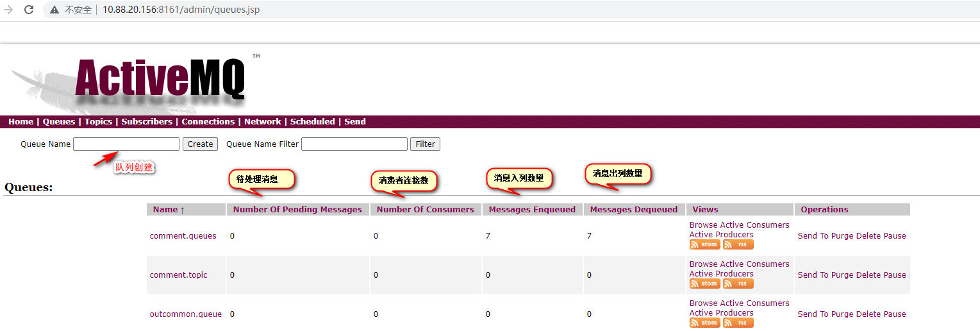Viewport: 980px width, 331px height.
Task: Click the Filter button
Action: click(425, 144)
